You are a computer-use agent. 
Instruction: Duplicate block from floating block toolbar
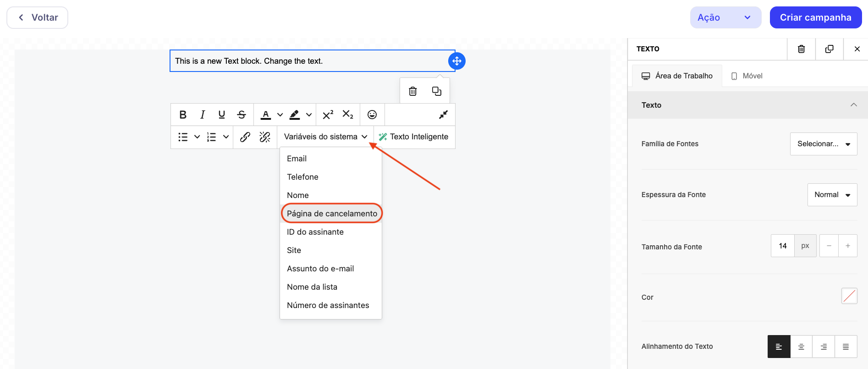[437, 91]
